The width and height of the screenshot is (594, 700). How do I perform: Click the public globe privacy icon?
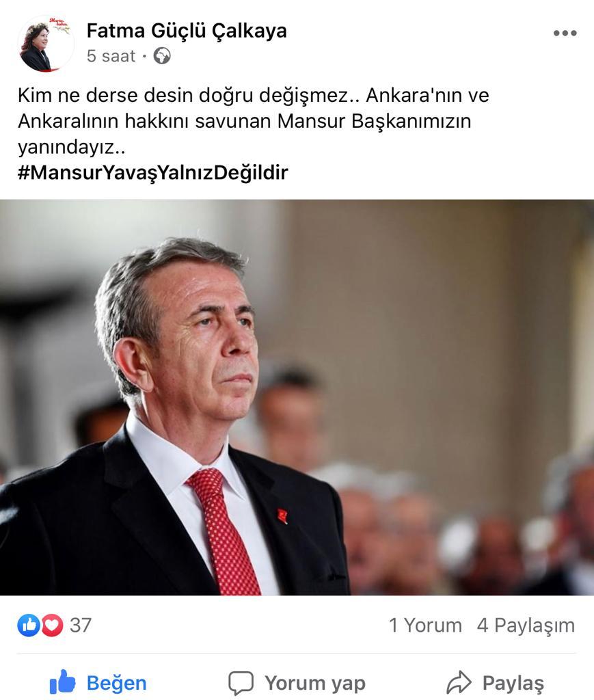pos(162,56)
